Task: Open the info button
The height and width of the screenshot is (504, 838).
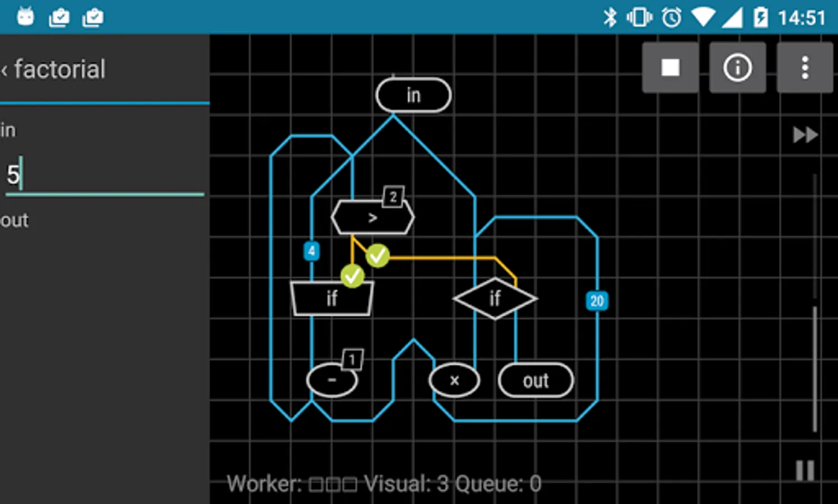Action: (737, 67)
